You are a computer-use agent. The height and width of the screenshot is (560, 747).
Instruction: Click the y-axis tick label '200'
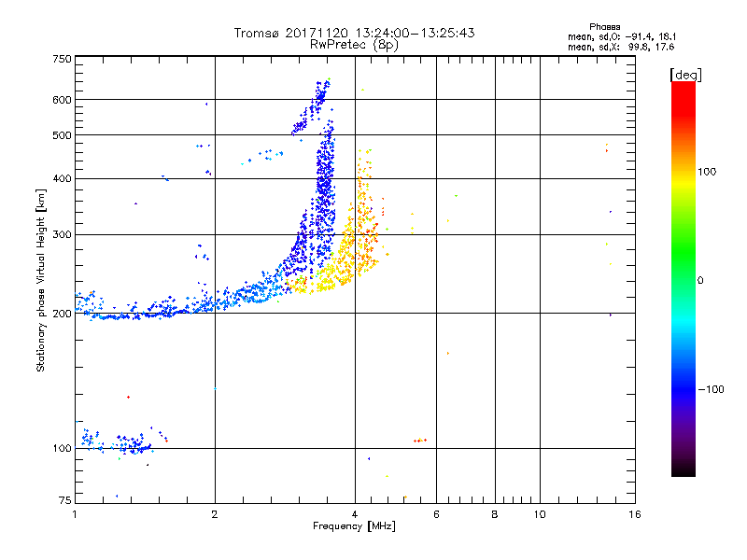tap(63, 314)
